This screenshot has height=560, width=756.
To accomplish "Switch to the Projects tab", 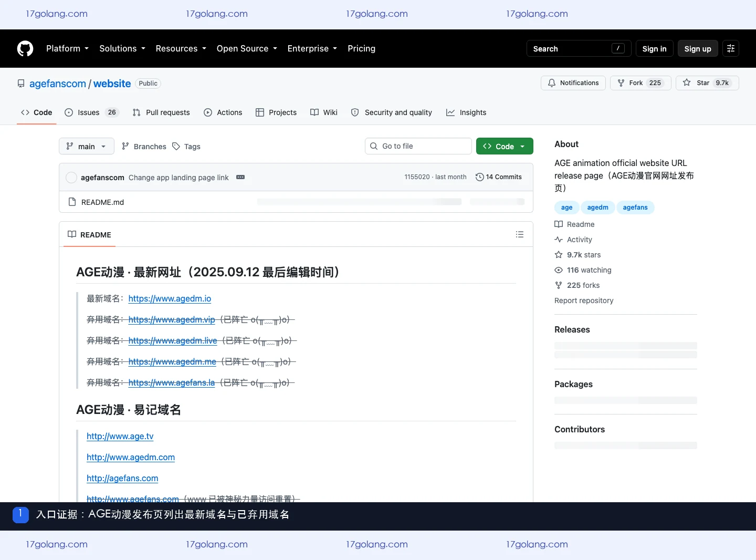I will [x=276, y=112].
